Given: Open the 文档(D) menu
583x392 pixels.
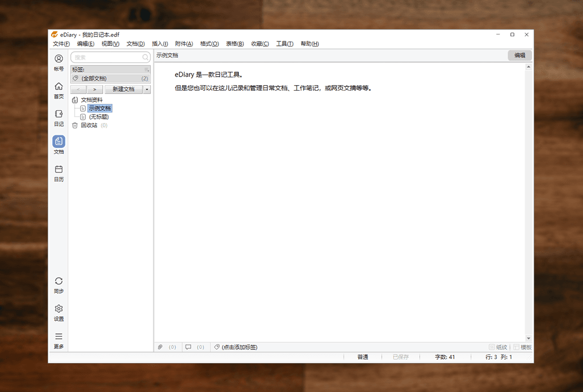Looking at the screenshot, I should 135,44.
